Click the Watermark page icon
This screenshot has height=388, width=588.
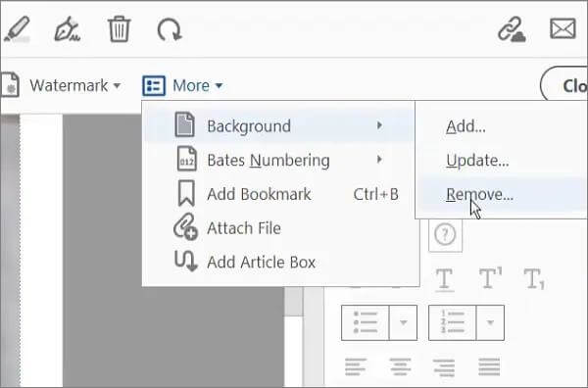point(10,84)
